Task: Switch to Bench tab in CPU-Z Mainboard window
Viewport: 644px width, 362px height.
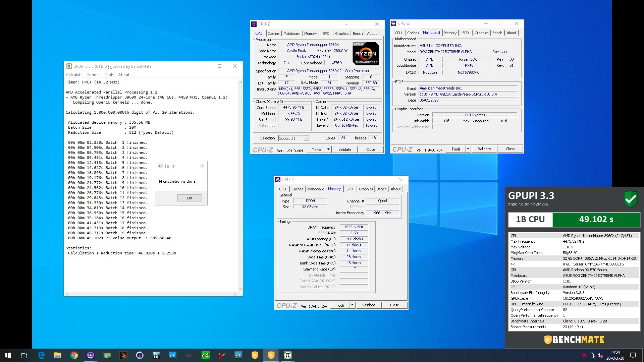Action: pyautogui.click(x=497, y=33)
